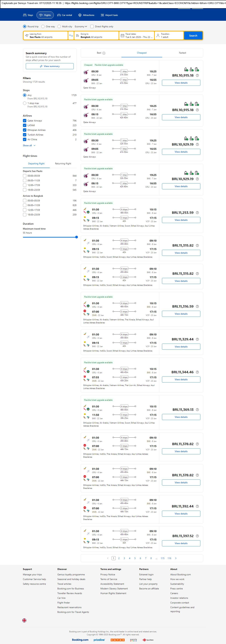Enable the Direct flights only checkbox
This screenshot has height=644, width=226.
click(92, 26)
